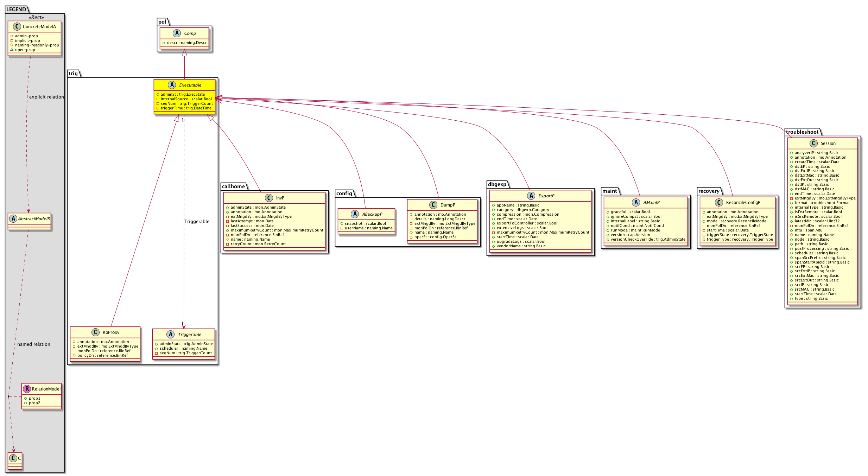Click the abstract icon on ABackupP

[x=355, y=214]
